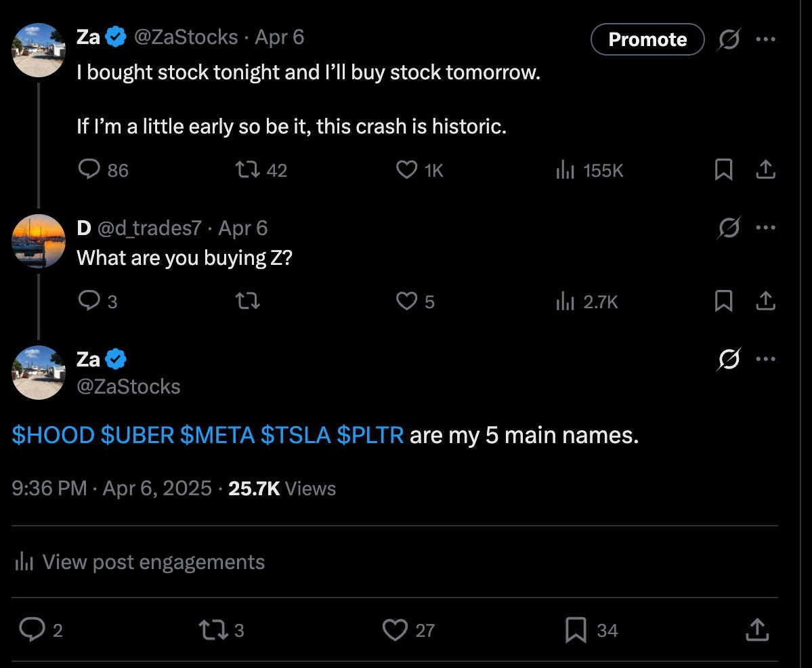Open more options on main Za post
Screen dimensions: 812x668
[765, 359]
